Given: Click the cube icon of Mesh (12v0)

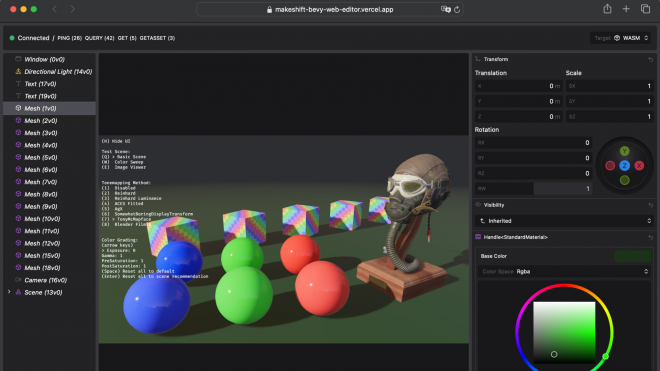Looking at the screenshot, I should coord(18,243).
